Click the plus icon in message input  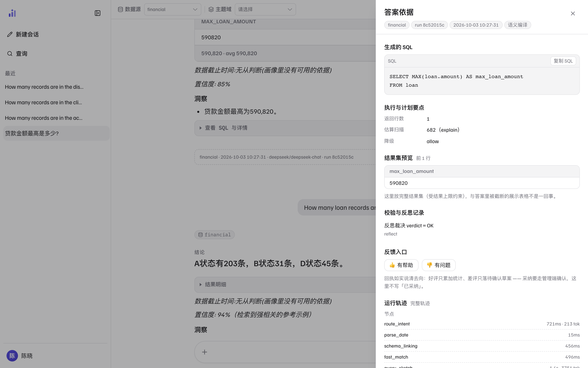(205, 352)
